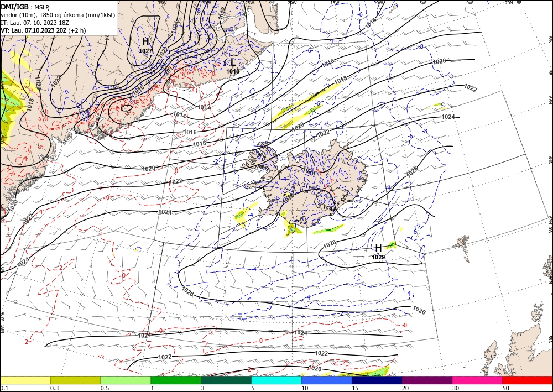The width and height of the screenshot is (553, 392).
Task: Click the '5W' longitude label
Action: pos(422,3)
